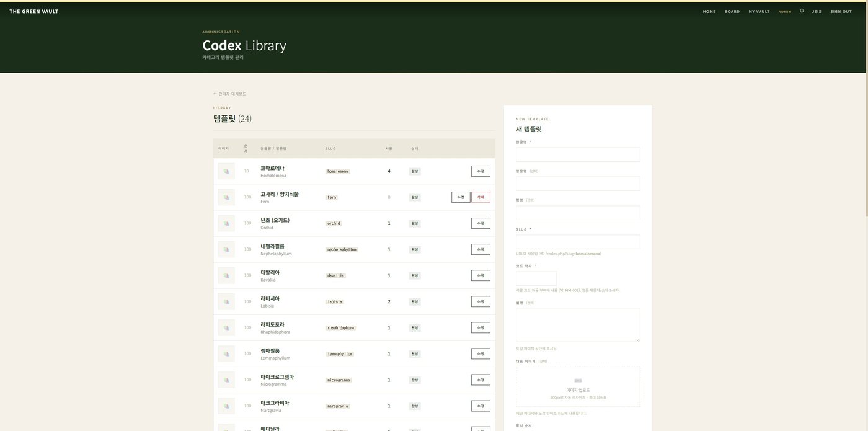Click the 호마로메나 template name
Viewport: 868px width, 431px height.
point(272,168)
